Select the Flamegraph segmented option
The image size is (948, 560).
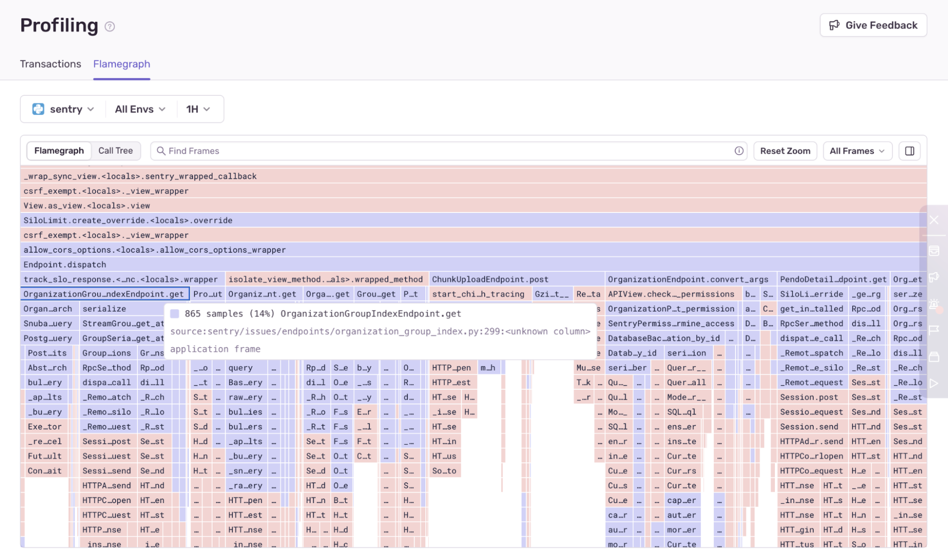point(59,150)
